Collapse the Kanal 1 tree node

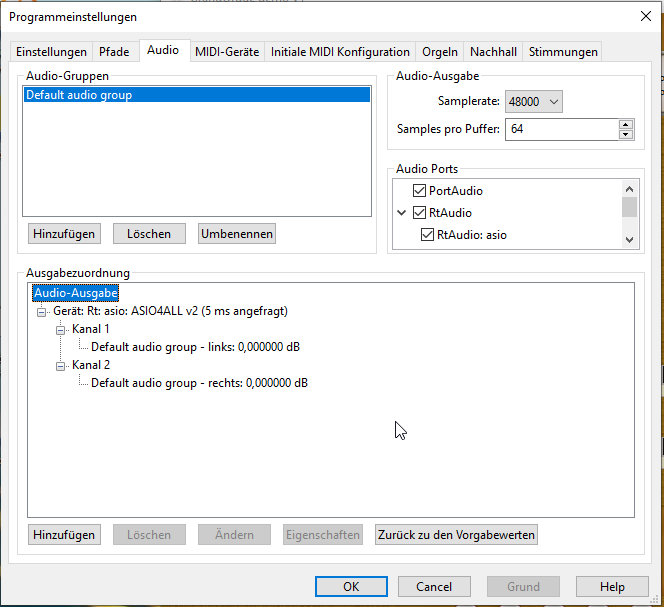point(60,329)
